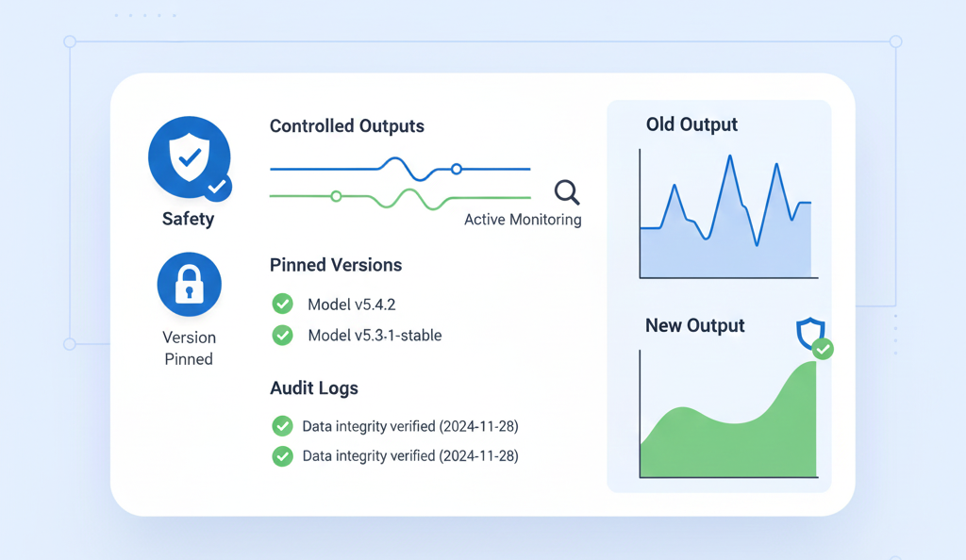The image size is (966, 560).
Task: Click the shield badge above New Output
Action: [x=814, y=338]
